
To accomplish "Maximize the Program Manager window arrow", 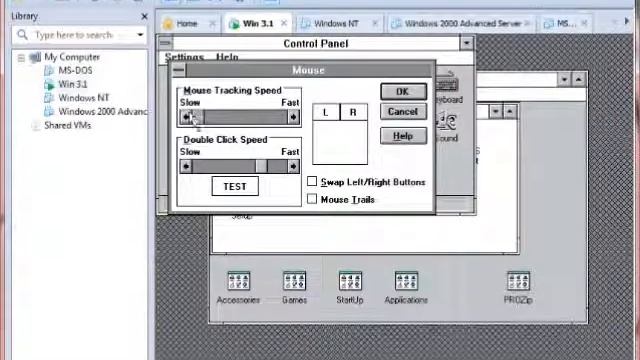I will tap(579, 79).
